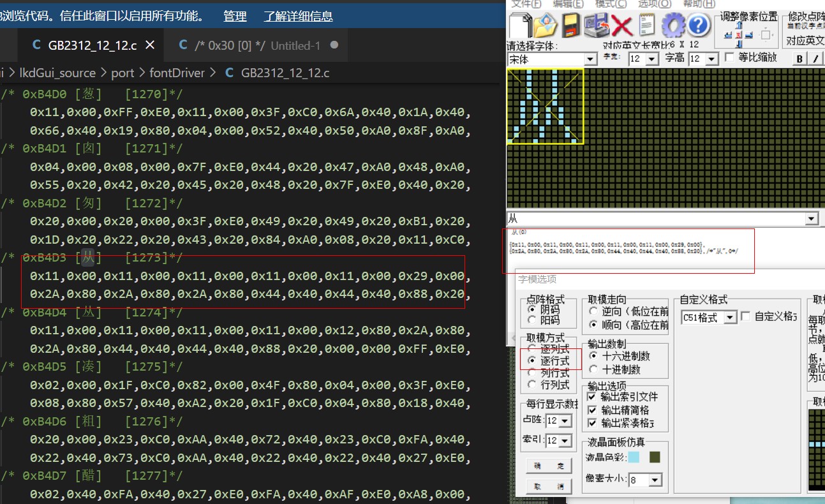The image size is (825, 504).
Task: Switch to GB2312_12_12.c tab
Action: pyautogui.click(x=93, y=45)
